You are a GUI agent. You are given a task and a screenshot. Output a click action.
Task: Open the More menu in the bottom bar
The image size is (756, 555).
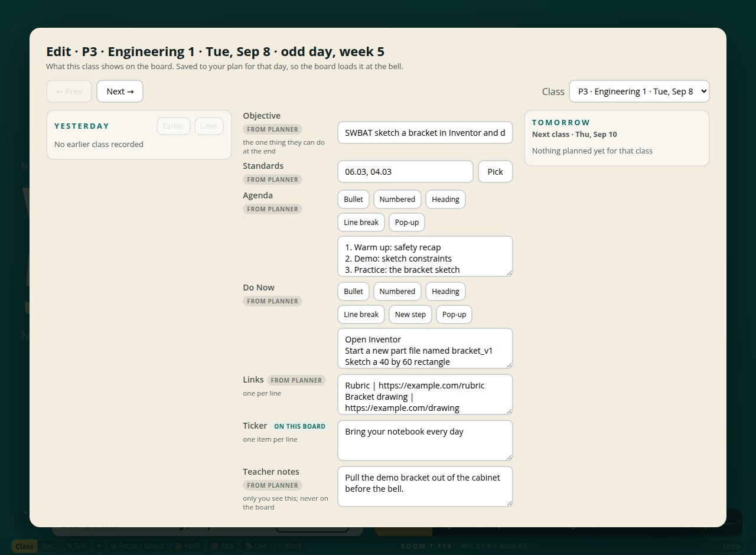tap(727, 546)
